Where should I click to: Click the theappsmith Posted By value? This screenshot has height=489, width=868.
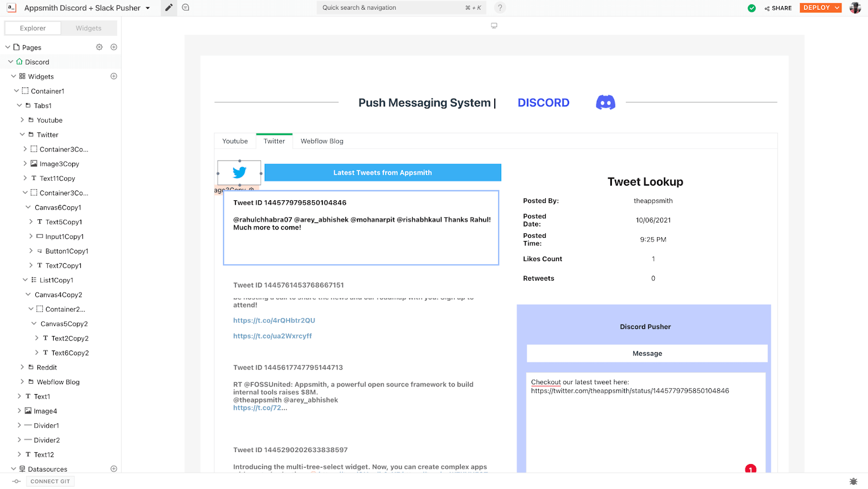653,201
